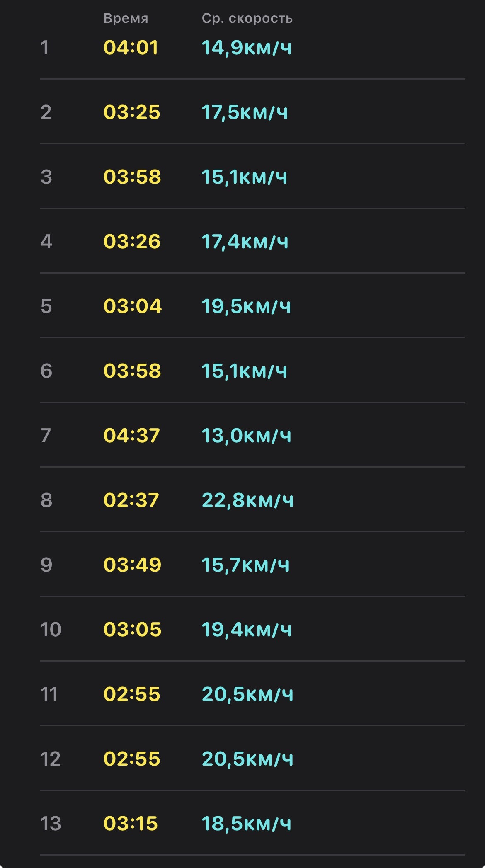Tap the 15,7км/ч speed value
Screen dimensions: 485x868
tap(245, 565)
